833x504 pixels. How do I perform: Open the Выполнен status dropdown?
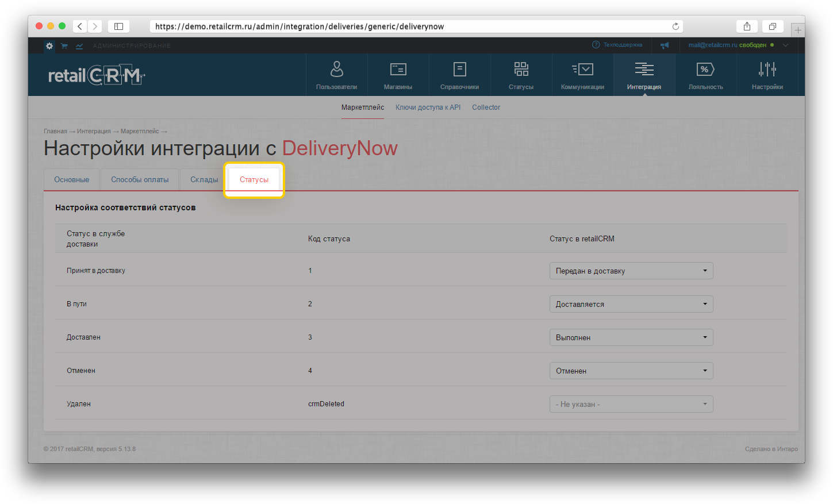click(631, 337)
